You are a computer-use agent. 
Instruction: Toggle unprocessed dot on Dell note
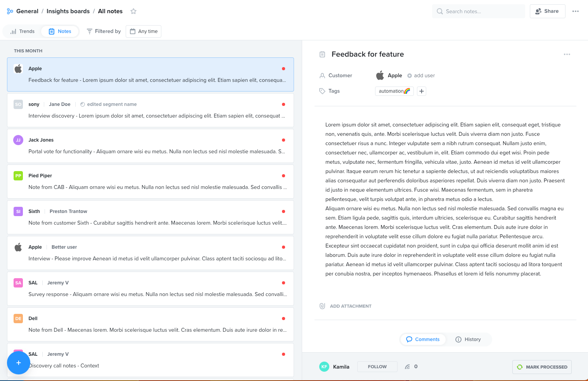point(284,319)
